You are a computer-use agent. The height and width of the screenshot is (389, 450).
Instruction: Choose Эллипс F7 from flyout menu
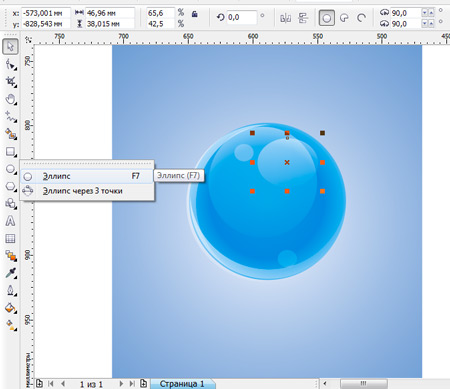[x=87, y=176]
